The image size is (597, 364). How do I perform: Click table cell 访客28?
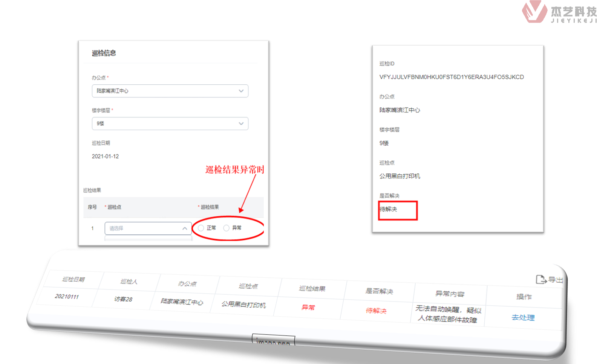[x=123, y=299]
